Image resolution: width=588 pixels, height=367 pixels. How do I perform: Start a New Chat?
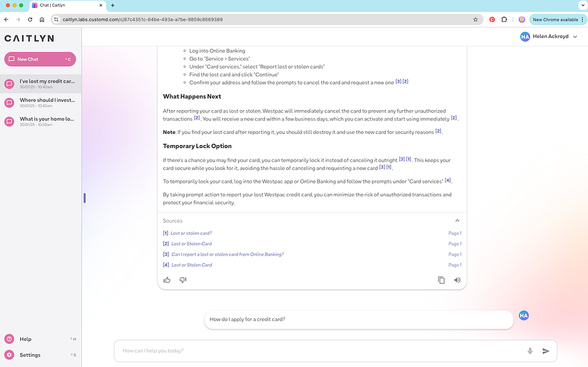coord(40,59)
